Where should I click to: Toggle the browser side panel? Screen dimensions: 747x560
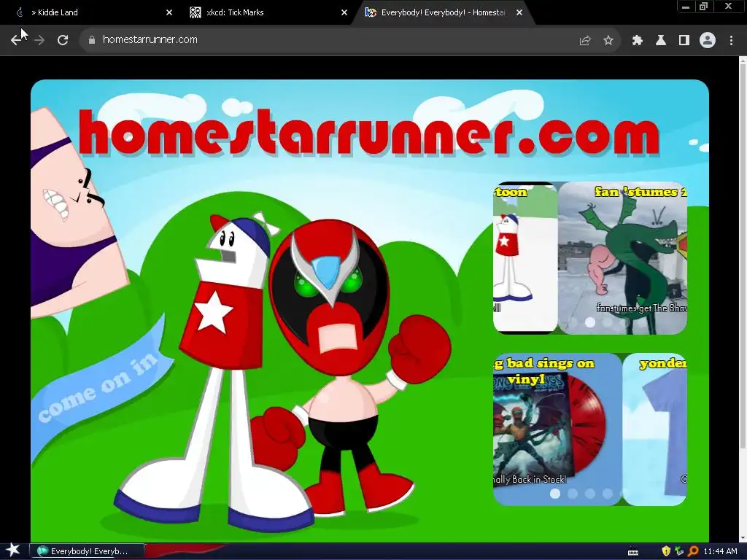click(684, 41)
